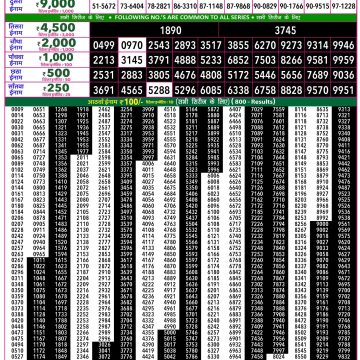Select the ticket number 97-1228
Viewport: 360px width, 360px height.
click(343, 6)
